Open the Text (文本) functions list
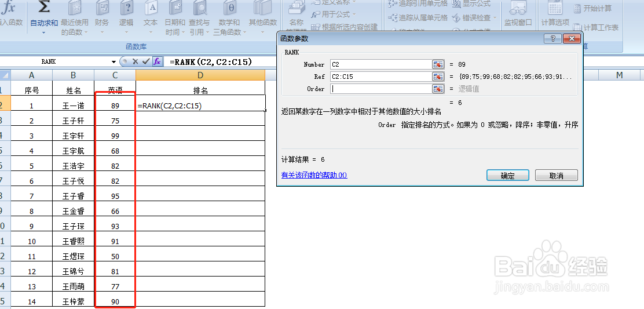 [151, 19]
